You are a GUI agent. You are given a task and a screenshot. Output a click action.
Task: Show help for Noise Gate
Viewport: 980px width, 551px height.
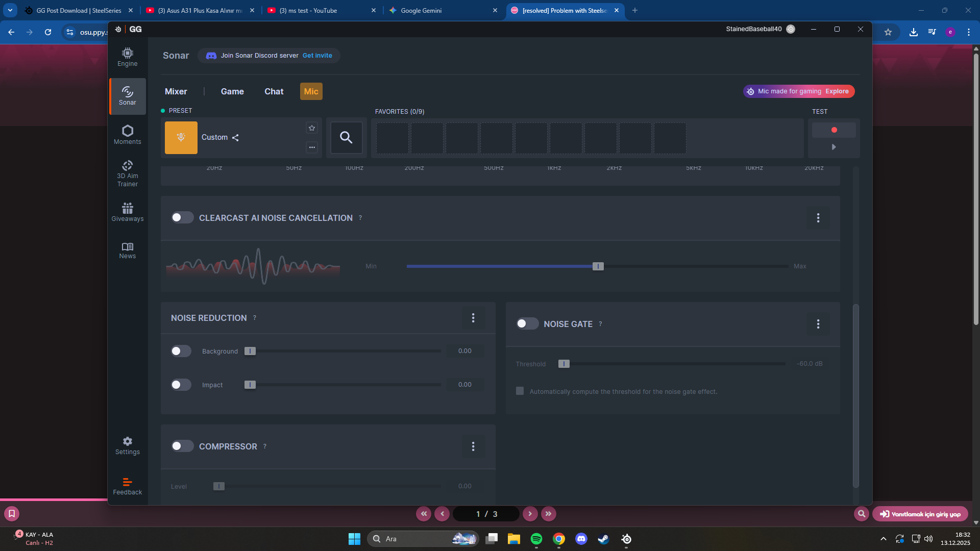click(600, 324)
